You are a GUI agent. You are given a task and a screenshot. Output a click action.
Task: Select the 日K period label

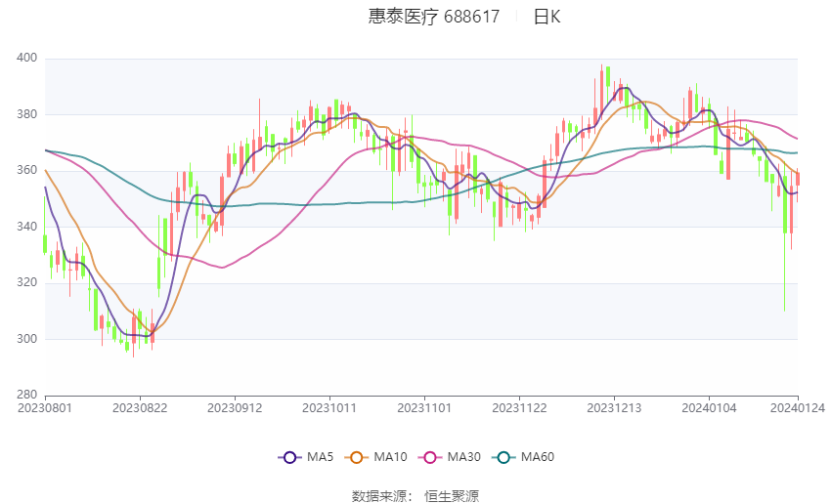[547, 17]
